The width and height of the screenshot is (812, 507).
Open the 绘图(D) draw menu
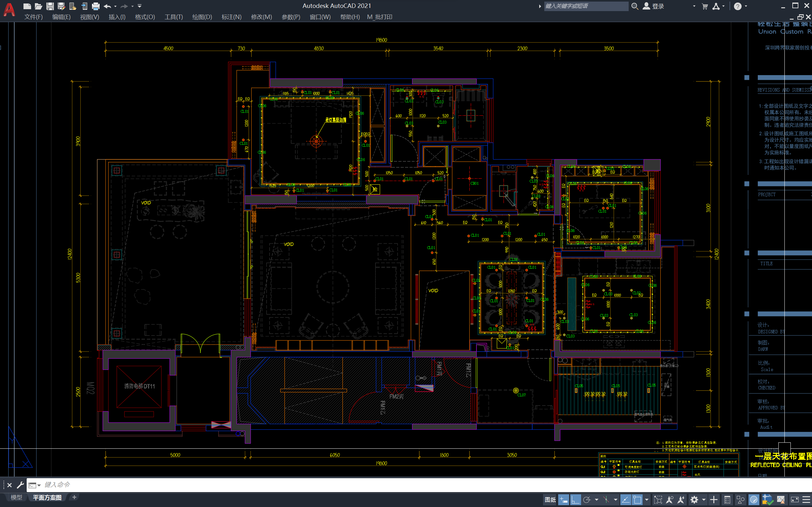(x=202, y=17)
